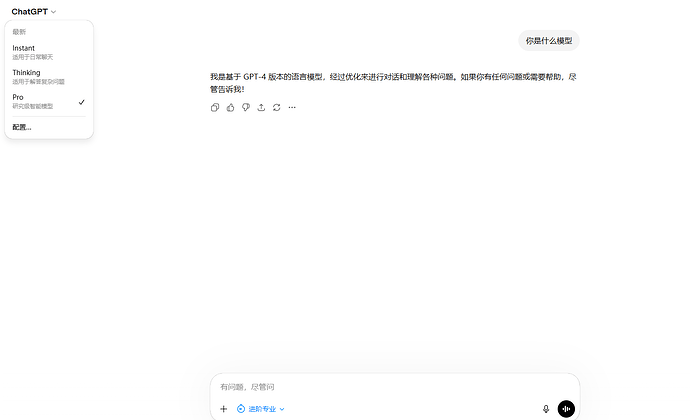This screenshot has width=690, height=420.
Task: Click the user message bubble 你是什么模型
Action: click(x=549, y=41)
